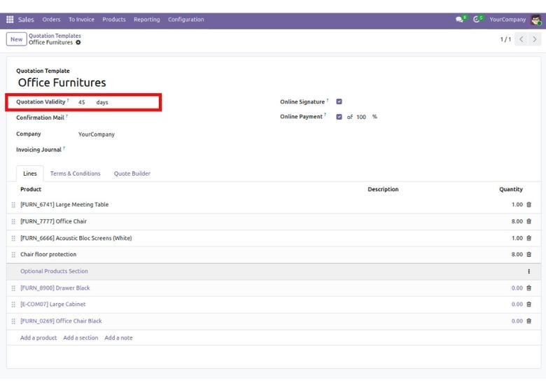This screenshot has height=392, width=546.
Task: Open Optional Products Section kebab menu
Action: (x=528, y=272)
